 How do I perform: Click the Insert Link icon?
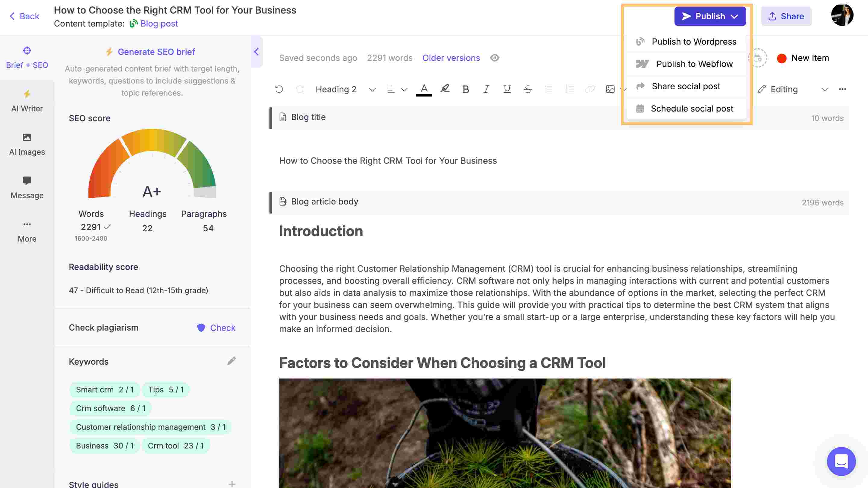point(589,89)
